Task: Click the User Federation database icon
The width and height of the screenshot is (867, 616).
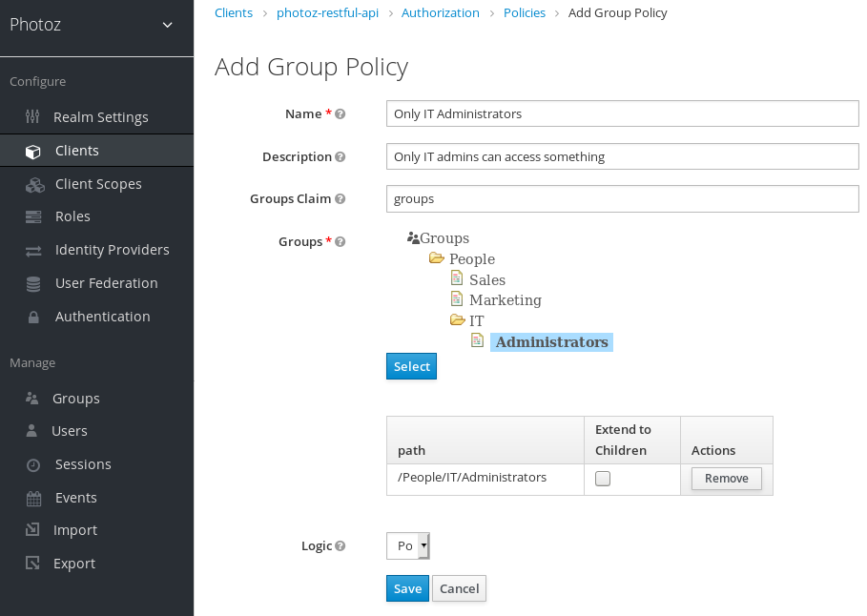Action: point(33,284)
